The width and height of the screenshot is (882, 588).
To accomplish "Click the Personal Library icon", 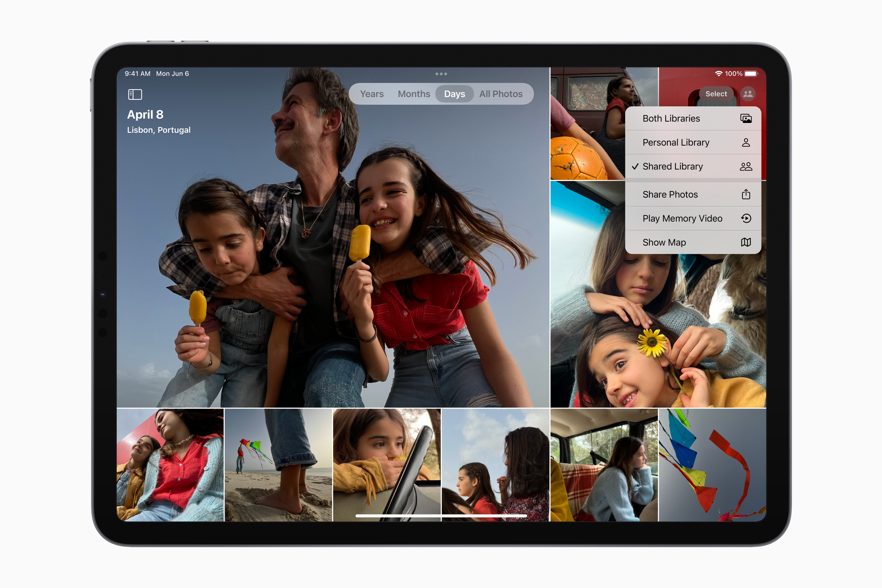I will click(x=744, y=142).
